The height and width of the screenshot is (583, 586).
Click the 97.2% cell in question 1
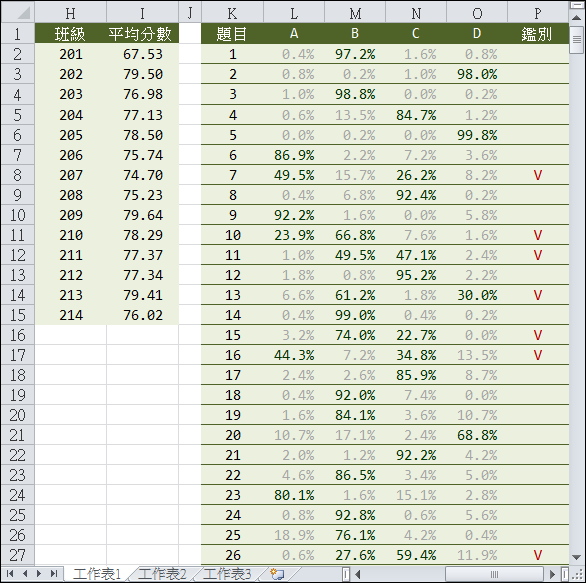355,54
